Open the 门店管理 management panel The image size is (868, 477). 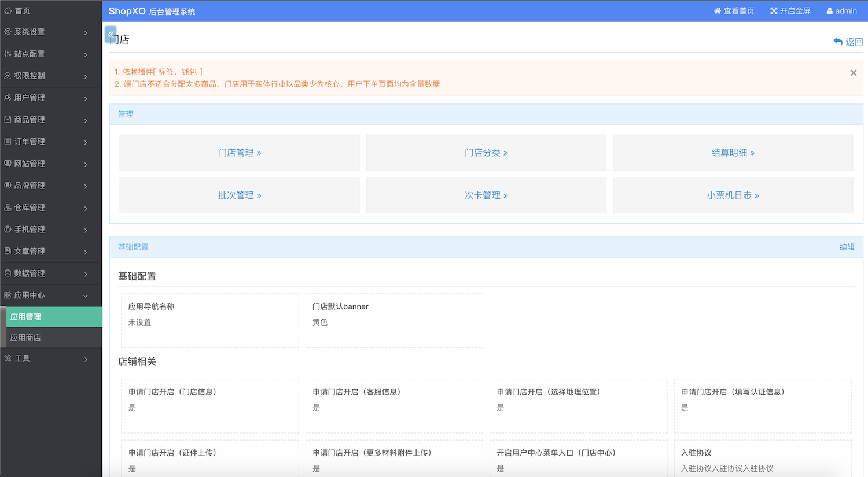pyautogui.click(x=239, y=152)
